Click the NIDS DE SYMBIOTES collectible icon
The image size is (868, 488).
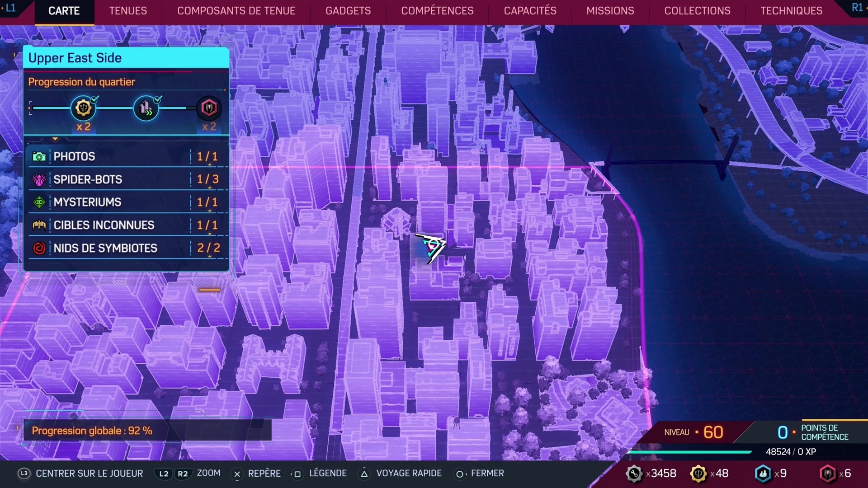pos(39,248)
